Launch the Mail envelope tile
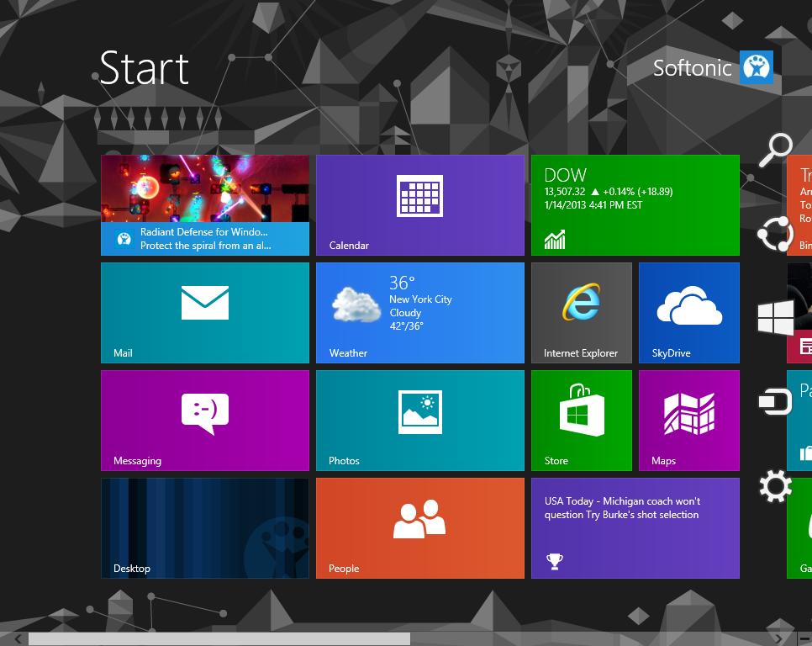This screenshot has width=812, height=646. tap(204, 312)
